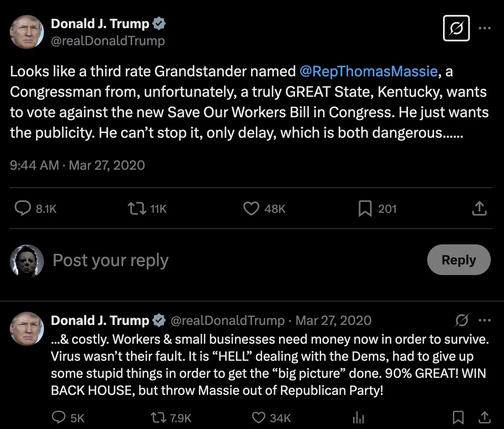Bookmark the top tweet
Screen dimensions: 504x429
tap(365, 209)
